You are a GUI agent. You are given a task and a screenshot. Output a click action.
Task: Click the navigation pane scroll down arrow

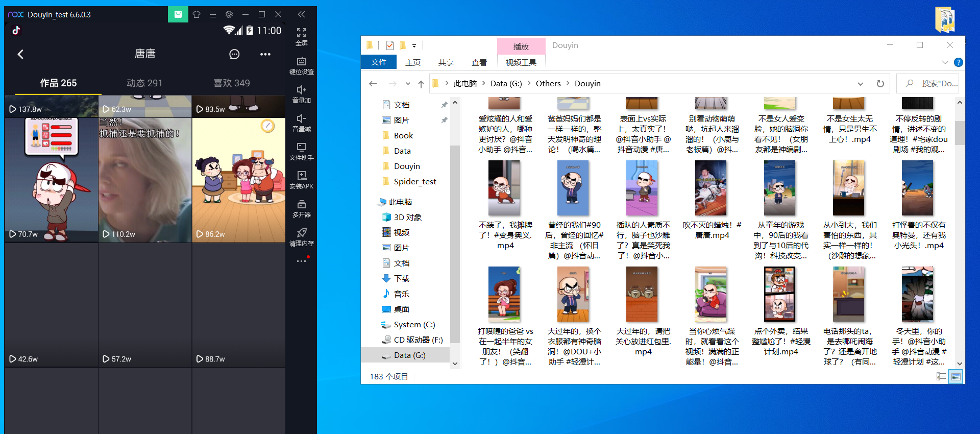455,364
